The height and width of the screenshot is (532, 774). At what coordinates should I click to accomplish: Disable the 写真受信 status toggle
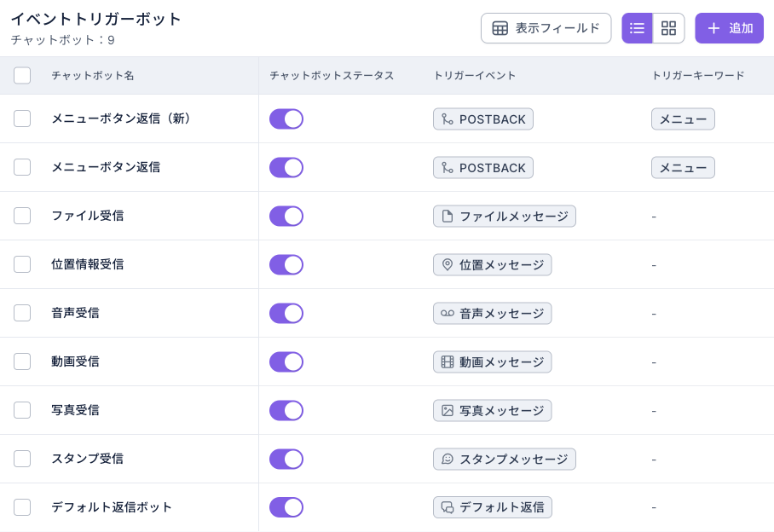click(x=286, y=410)
